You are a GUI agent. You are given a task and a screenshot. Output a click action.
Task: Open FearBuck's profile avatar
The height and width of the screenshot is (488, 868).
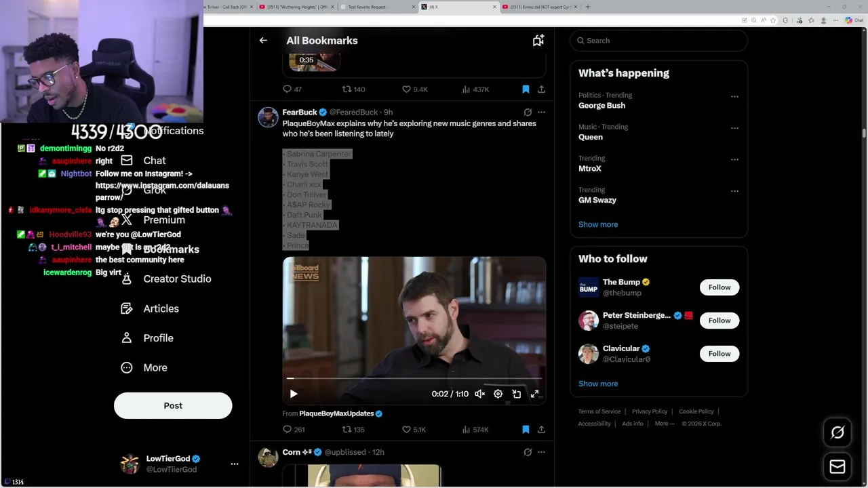268,117
